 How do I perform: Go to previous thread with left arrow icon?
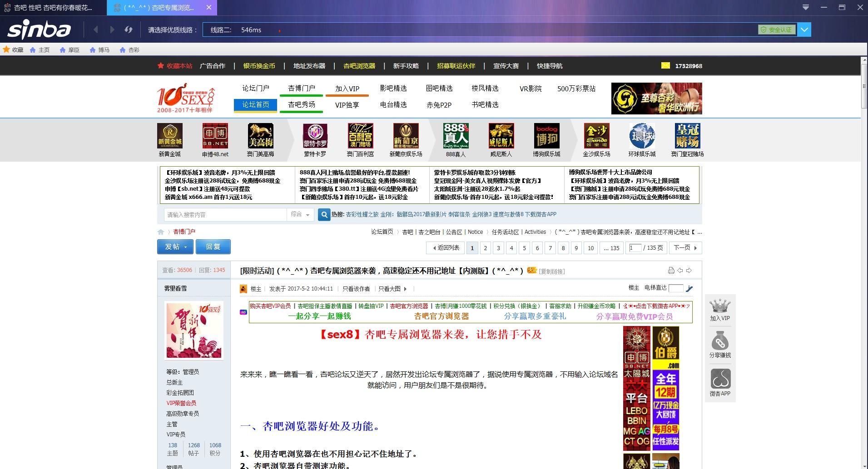coord(680,271)
